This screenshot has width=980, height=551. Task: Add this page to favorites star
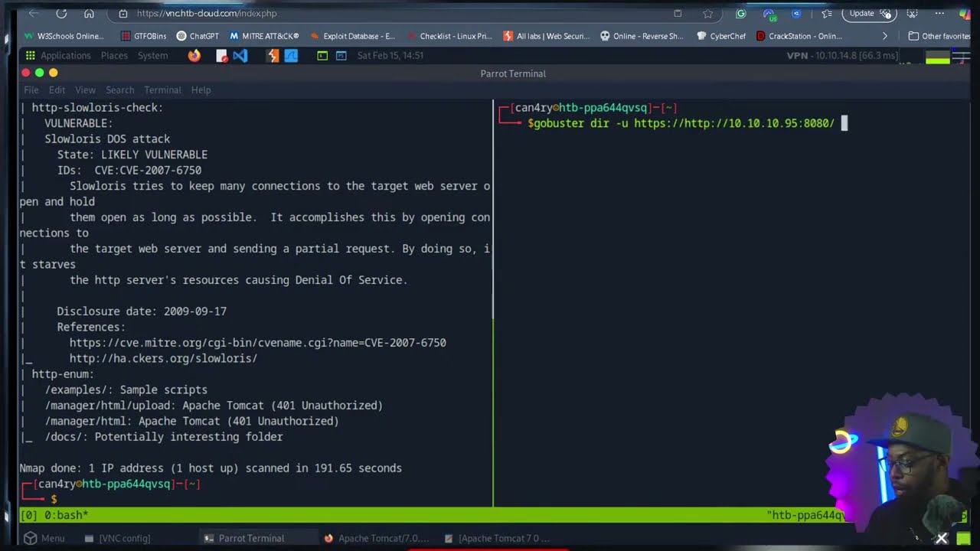(x=707, y=14)
